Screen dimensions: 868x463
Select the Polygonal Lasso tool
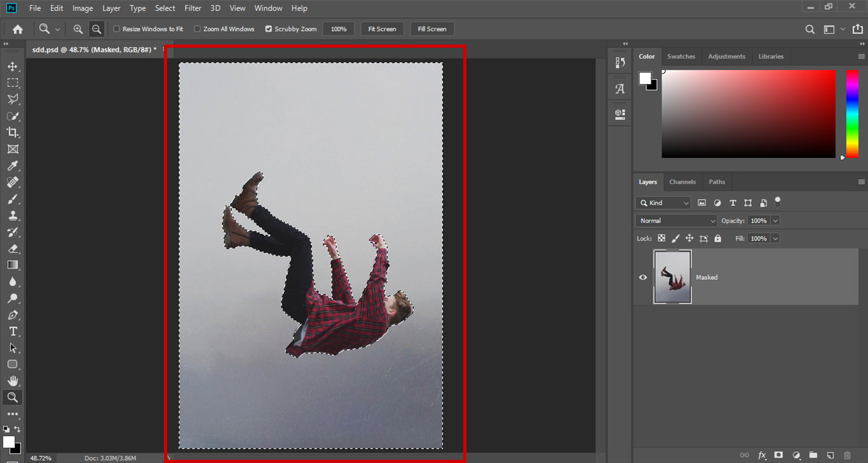pyautogui.click(x=13, y=99)
